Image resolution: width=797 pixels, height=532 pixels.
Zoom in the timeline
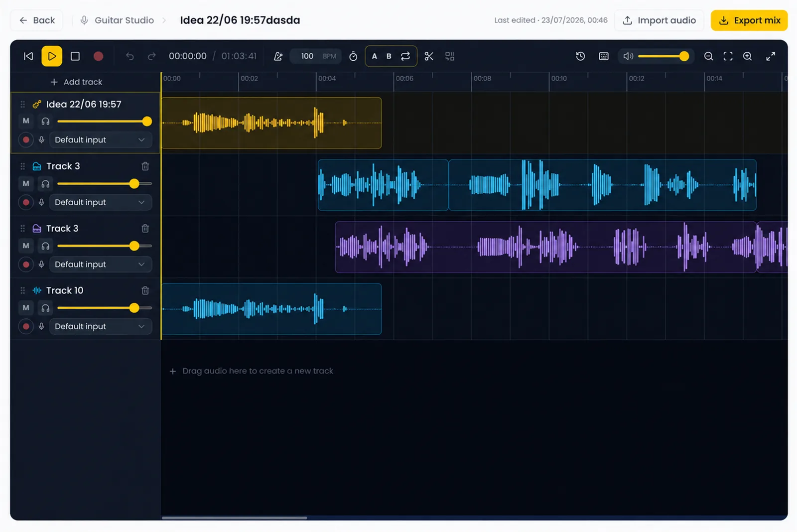(x=747, y=56)
